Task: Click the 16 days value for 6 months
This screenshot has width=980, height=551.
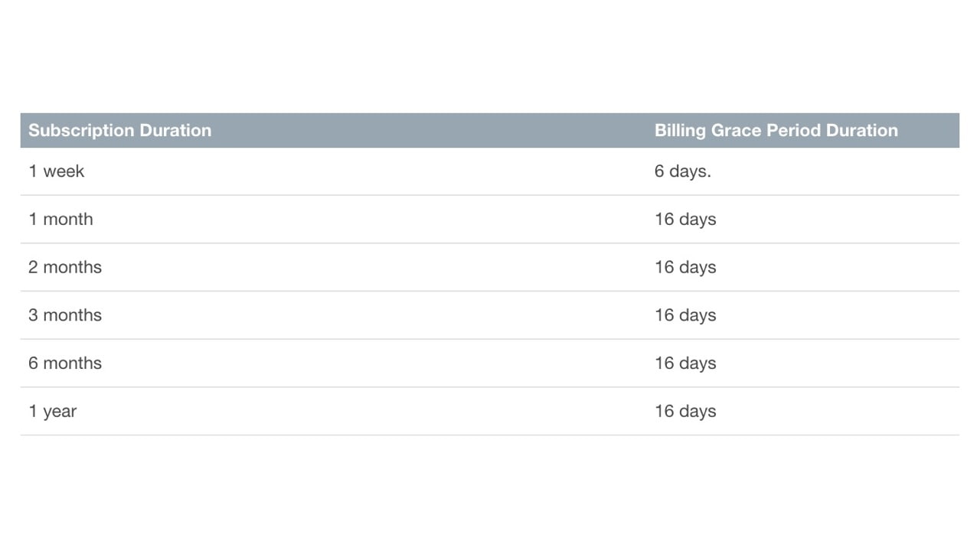Action: 685,364
